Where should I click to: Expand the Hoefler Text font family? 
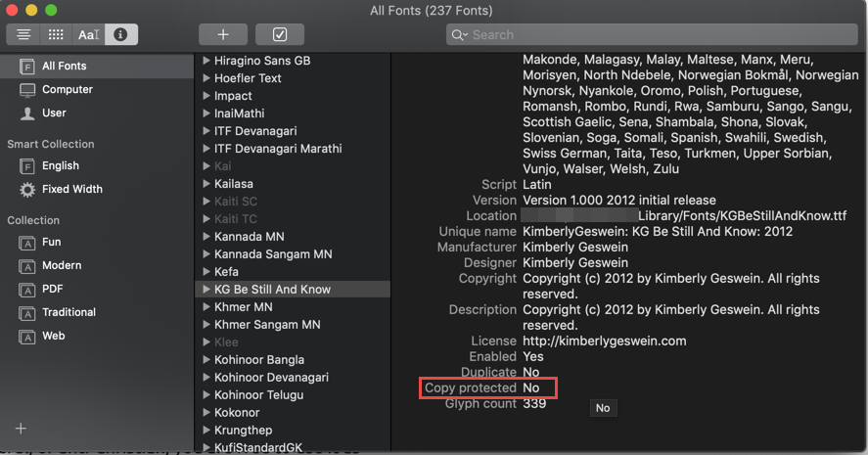[206, 78]
